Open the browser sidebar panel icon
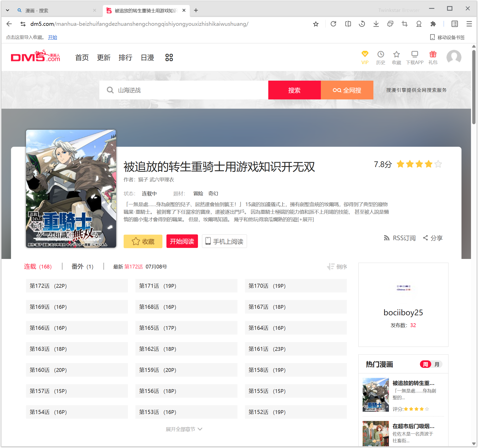The height and width of the screenshot is (448, 478). [x=455, y=24]
